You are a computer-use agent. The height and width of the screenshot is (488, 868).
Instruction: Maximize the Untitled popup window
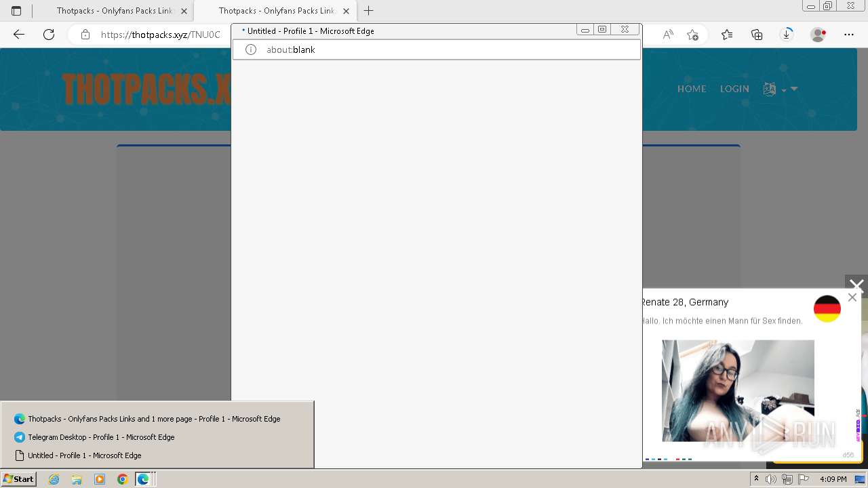[x=602, y=30]
